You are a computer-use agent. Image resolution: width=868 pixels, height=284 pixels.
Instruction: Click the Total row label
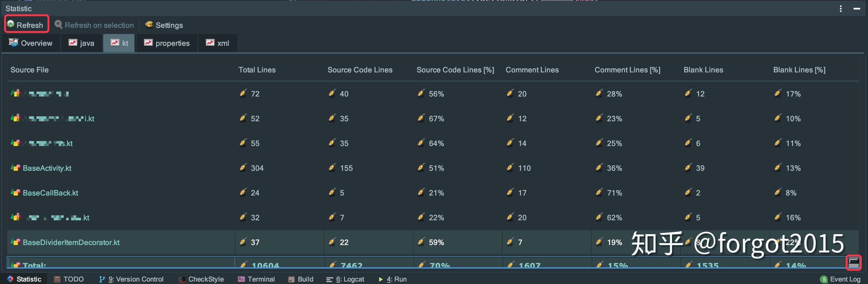34,265
